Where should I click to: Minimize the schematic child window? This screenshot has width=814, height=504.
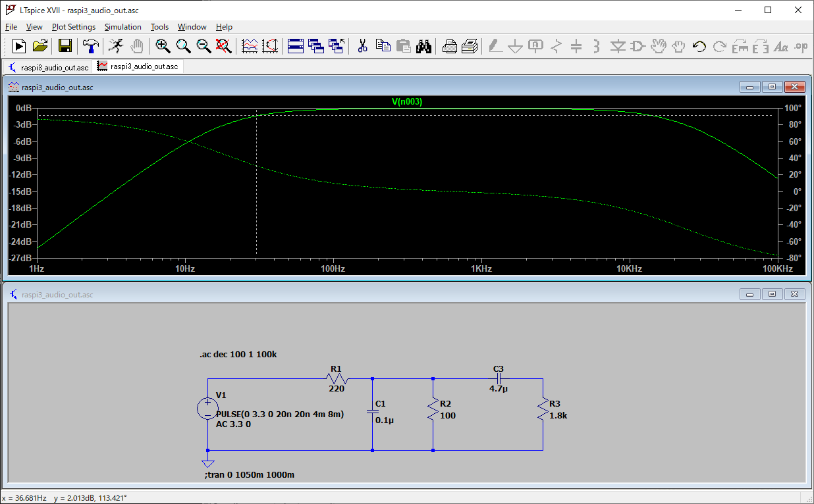(x=749, y=294)
